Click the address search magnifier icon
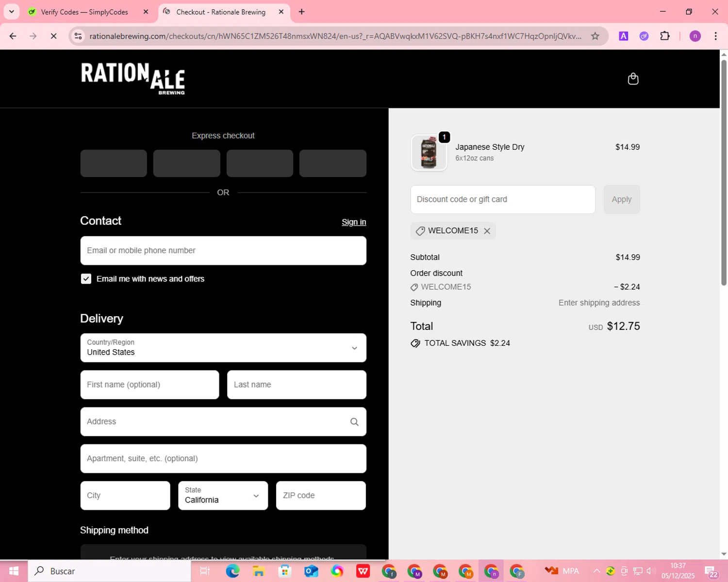This screenshot has width=728, height=582. click(x=354, y=422)
